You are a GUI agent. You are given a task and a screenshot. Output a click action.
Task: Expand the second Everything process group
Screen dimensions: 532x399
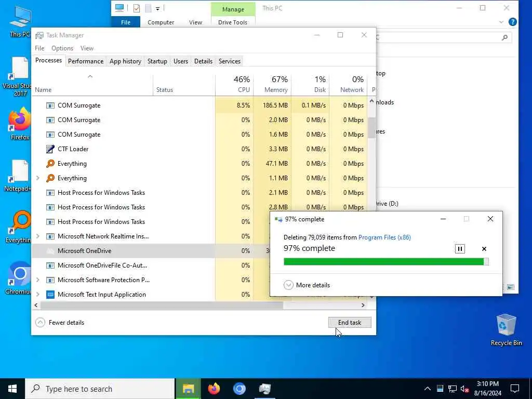pos(37,178)
